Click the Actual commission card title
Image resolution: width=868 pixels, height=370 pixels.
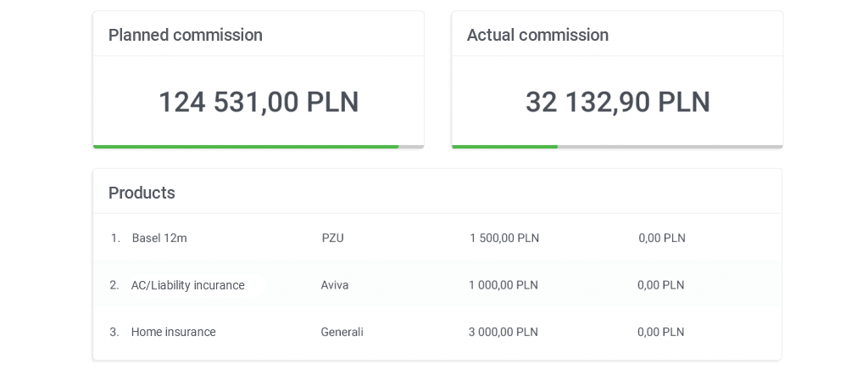point(537,35)
